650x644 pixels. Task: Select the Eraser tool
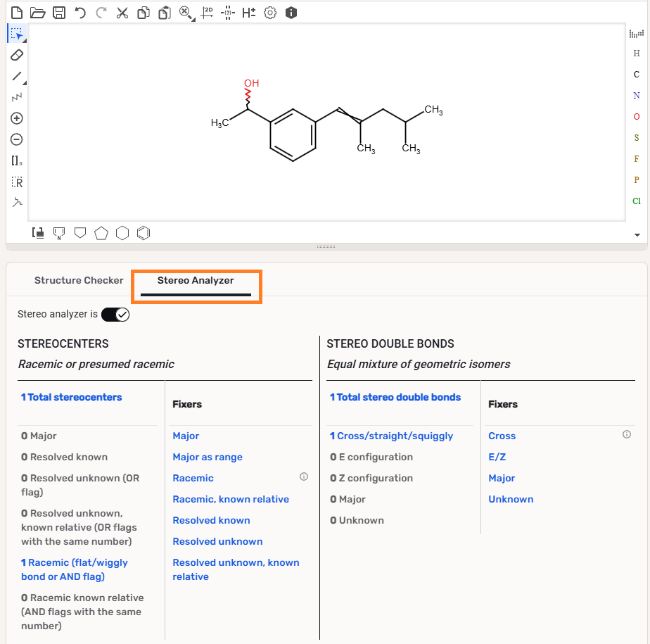click(x=18, y=55)
